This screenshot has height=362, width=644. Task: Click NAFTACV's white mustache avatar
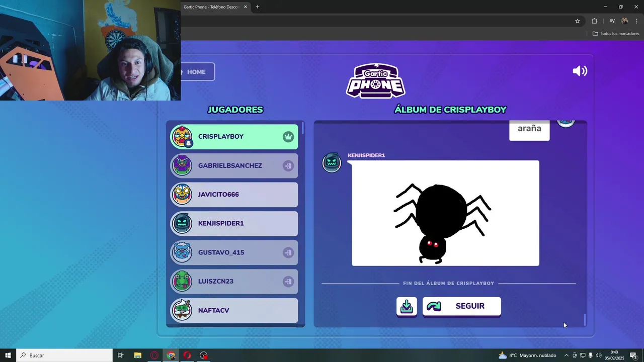[182, 310]
